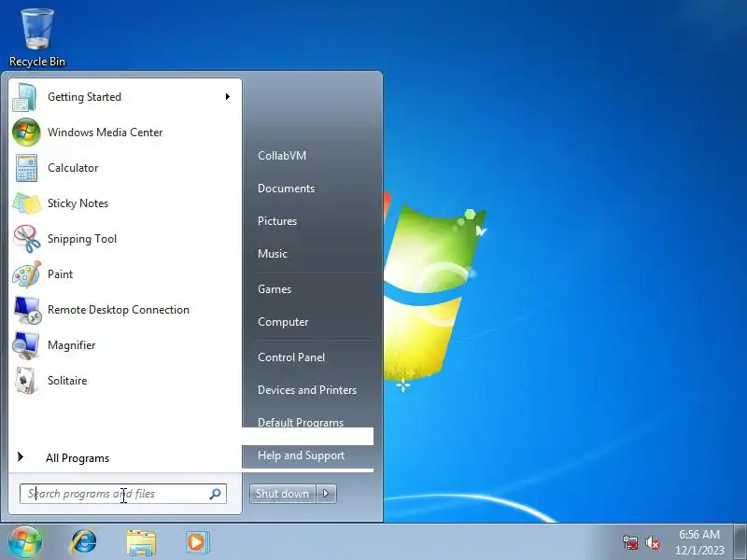
Task: Click the Shut down button
Action: point(283,494)
